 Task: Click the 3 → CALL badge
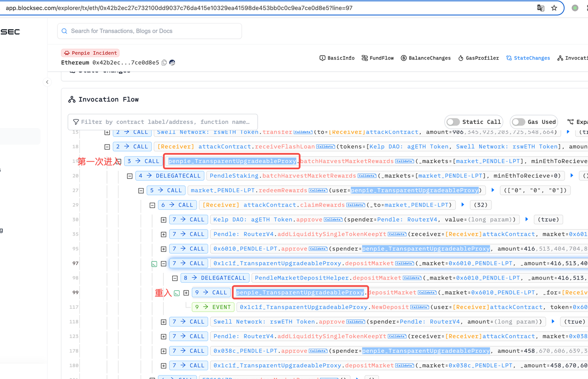(143, 162)
